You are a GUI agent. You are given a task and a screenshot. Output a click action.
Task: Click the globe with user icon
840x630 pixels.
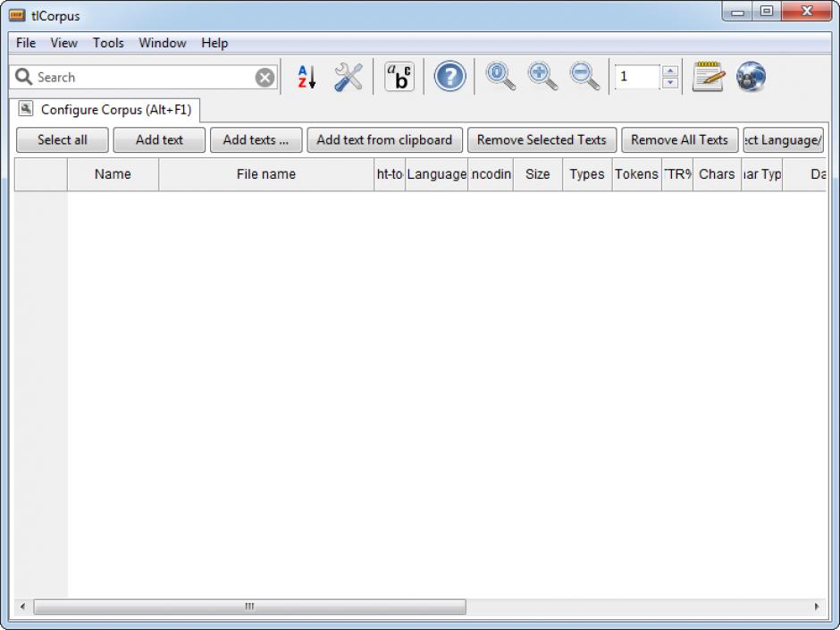[x=751, y=78]
